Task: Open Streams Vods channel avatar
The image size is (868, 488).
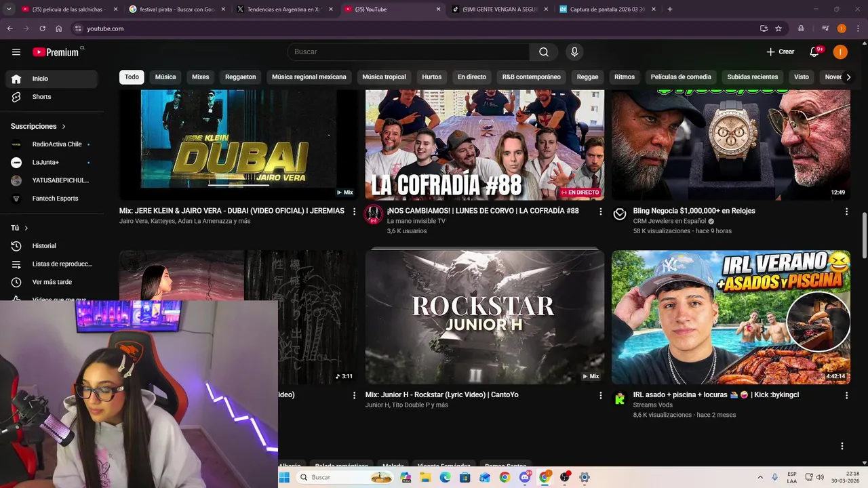Action: [620, 399]
